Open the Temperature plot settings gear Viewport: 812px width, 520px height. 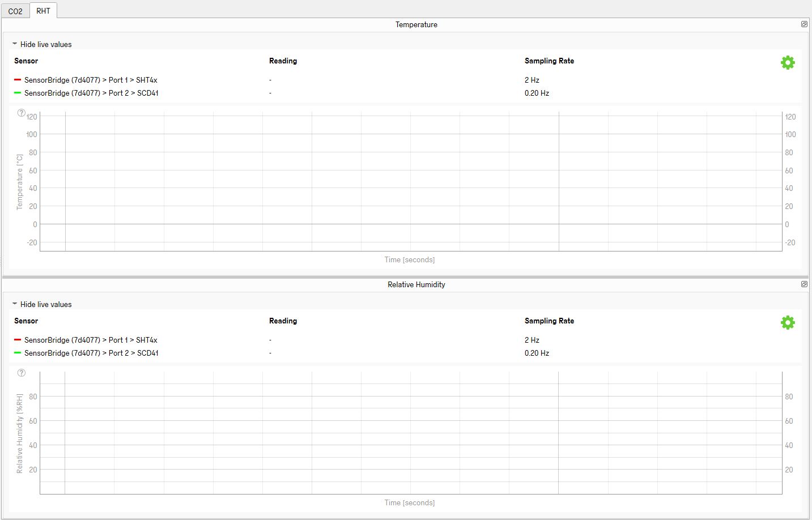pyautogui.click(x=788, y=62)
